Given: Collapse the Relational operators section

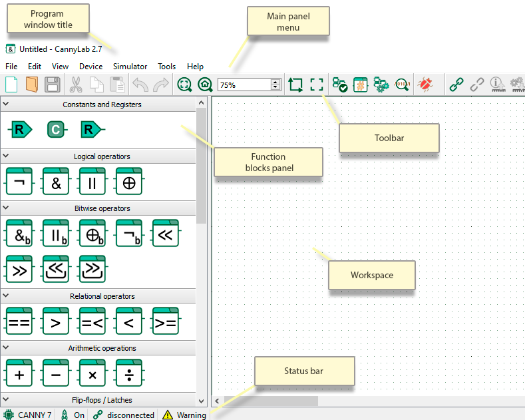Looking at the screenshot, I should click(6, 296).
